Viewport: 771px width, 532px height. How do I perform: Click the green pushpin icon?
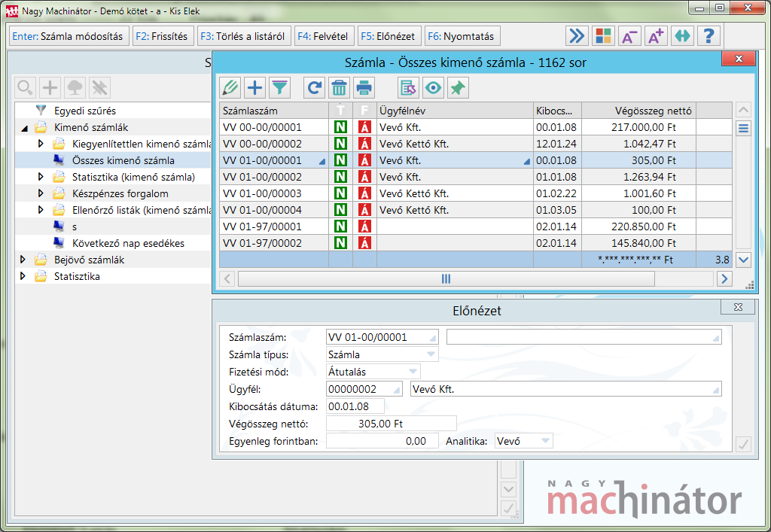coord(457,88)
